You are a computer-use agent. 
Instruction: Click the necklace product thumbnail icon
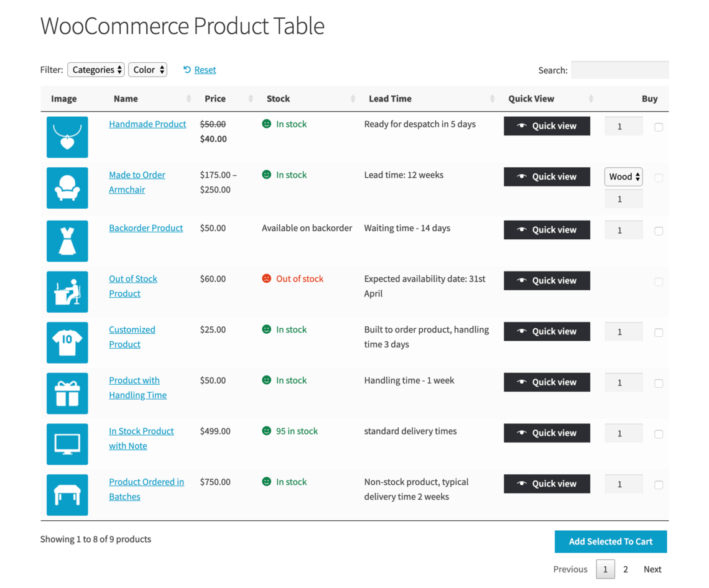tap(67, 137)
